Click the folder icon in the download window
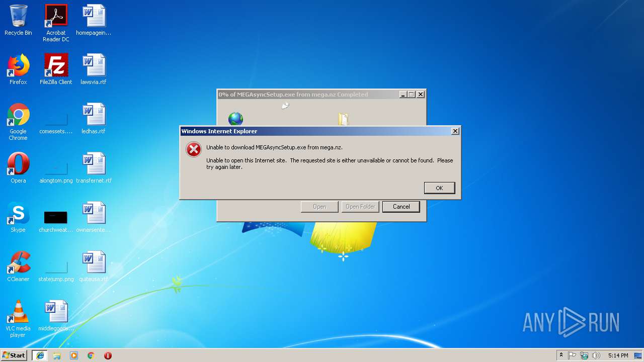Viewport: 644px width, 362px height. coord(344,119)
